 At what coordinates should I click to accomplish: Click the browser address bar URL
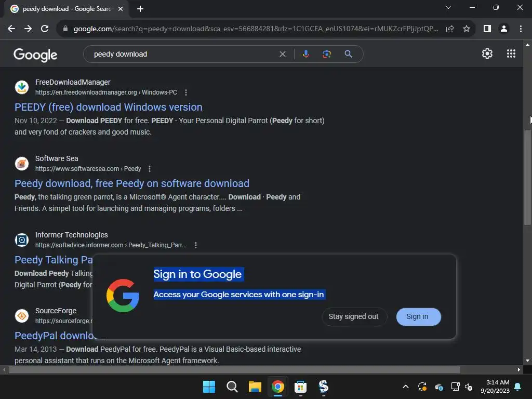point(256,29)
